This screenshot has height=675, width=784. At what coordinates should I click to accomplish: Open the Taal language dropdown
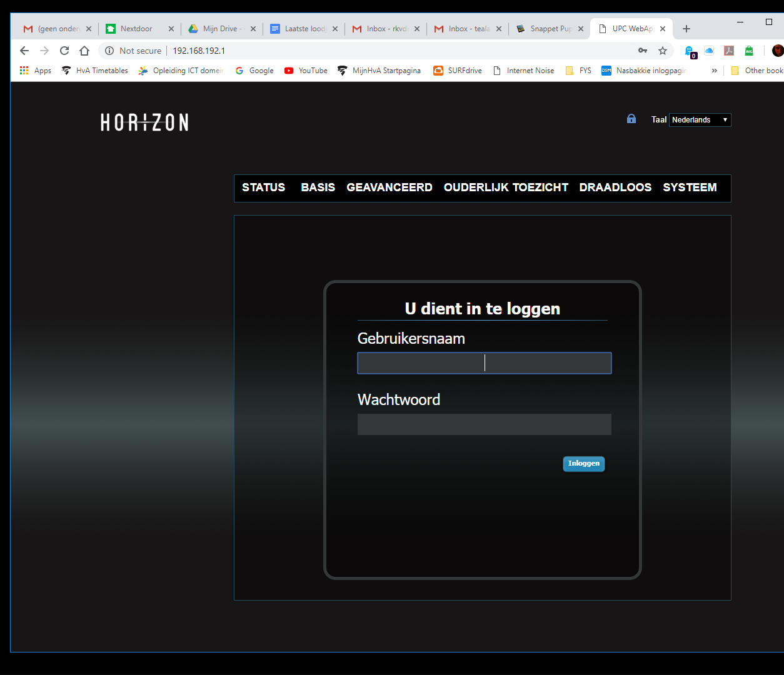click(700, 120)
